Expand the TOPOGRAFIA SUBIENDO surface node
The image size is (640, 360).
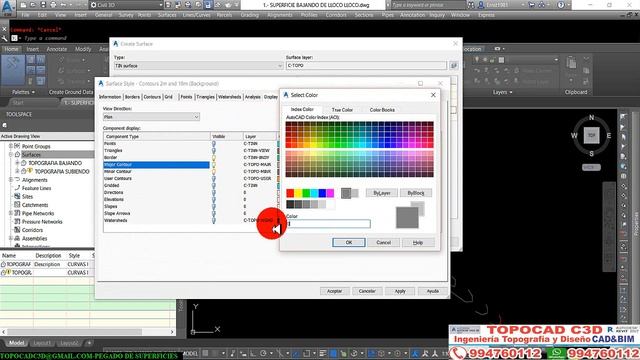[18, 171]
